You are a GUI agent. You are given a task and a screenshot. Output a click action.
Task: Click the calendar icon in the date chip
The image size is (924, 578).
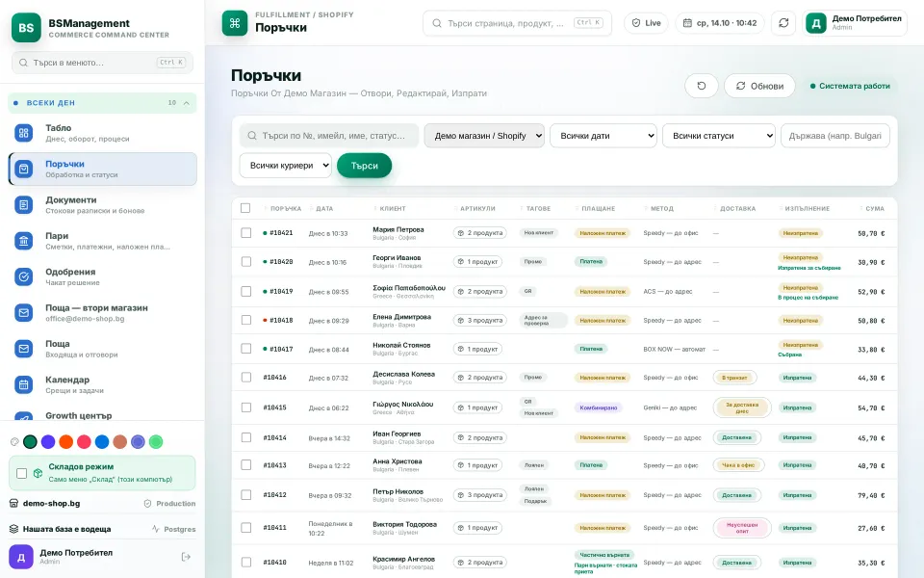pyautogui.click(x=687, y=23)
